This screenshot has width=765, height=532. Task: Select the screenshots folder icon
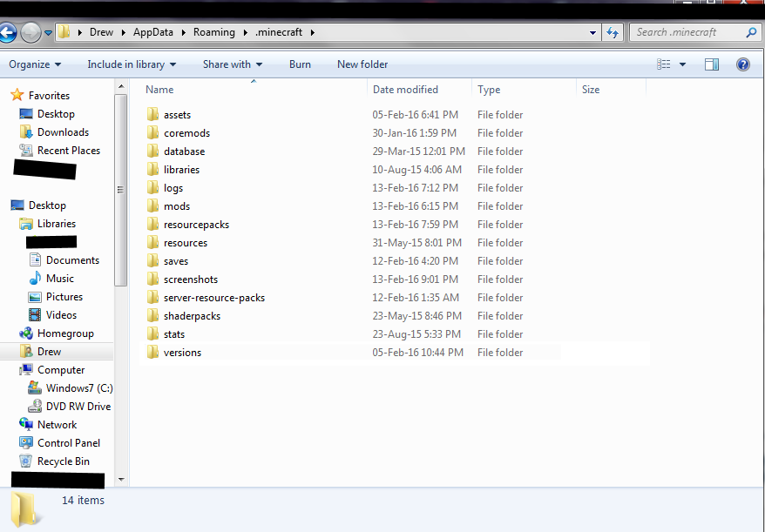[x=152, y=279]
